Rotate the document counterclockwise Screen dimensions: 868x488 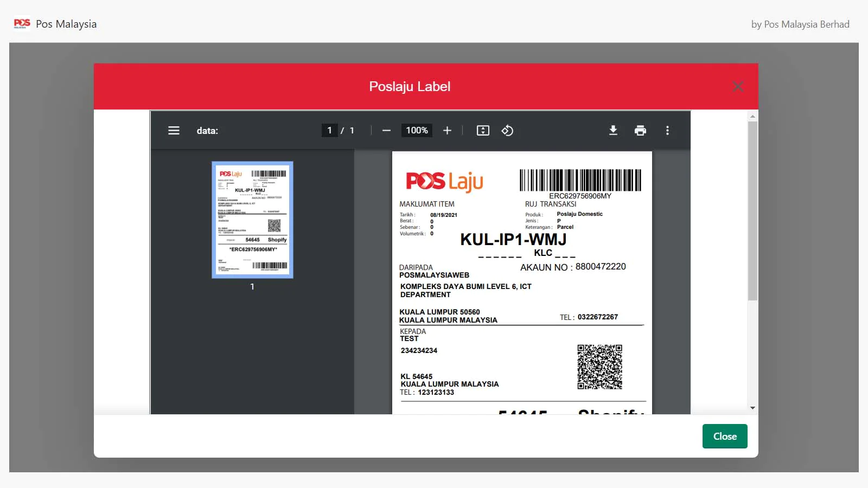pos(507,131)
